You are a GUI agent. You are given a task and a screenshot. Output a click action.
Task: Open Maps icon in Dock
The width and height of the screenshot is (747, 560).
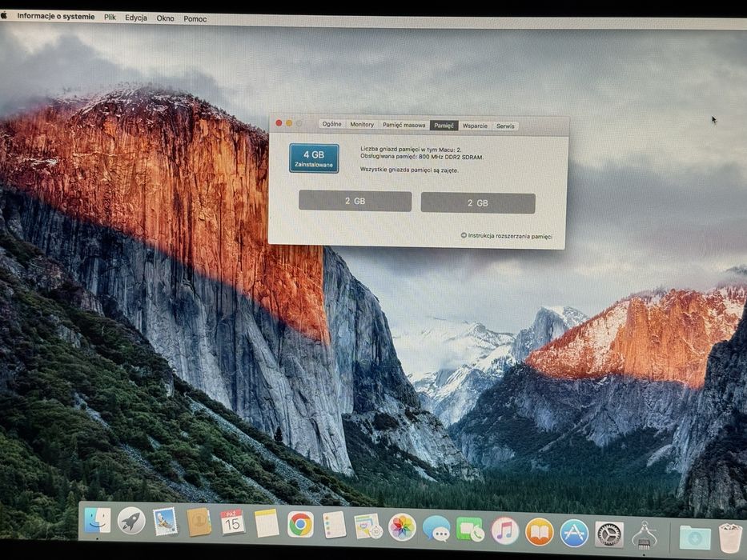(x=367, y=526)
